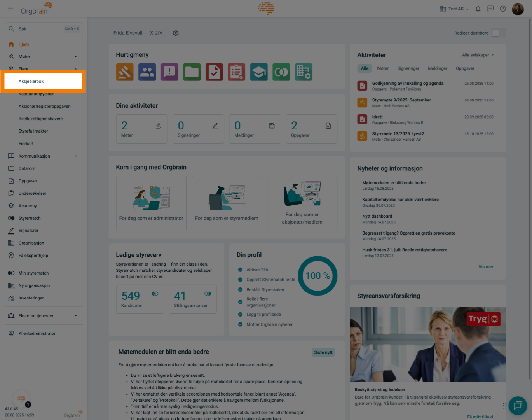532x420 pixels.
Task: Open the graduation cap Academy shortcut
Action: pyautogui.click(x=259, y=72)
